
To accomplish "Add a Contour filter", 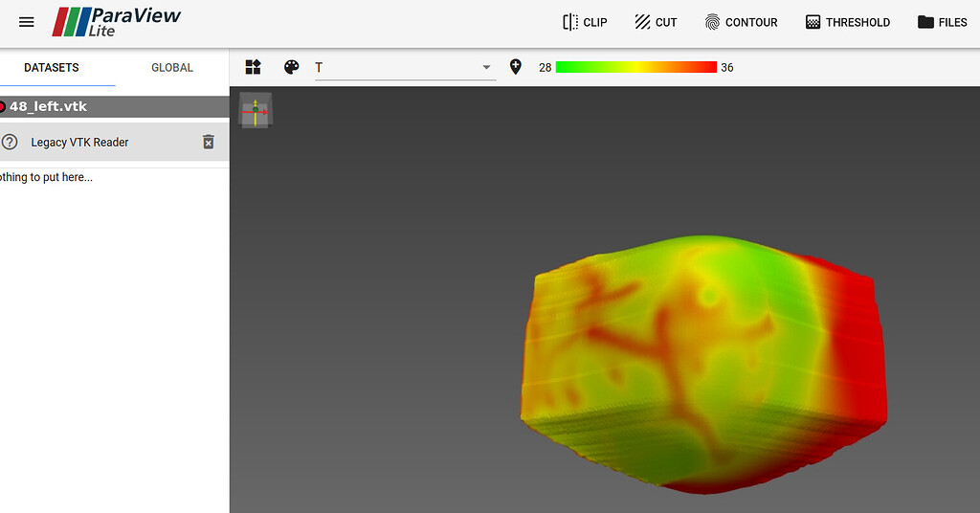I will click(x=741, y=22).
